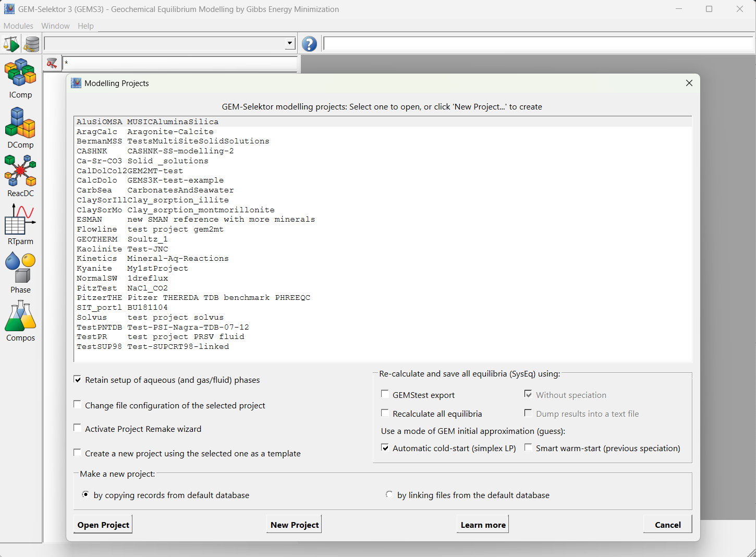Select the PitzerTHE THEREDA TDB benchmark project
The width and height of the screenshot is (756, 557).
pos(383,298)
